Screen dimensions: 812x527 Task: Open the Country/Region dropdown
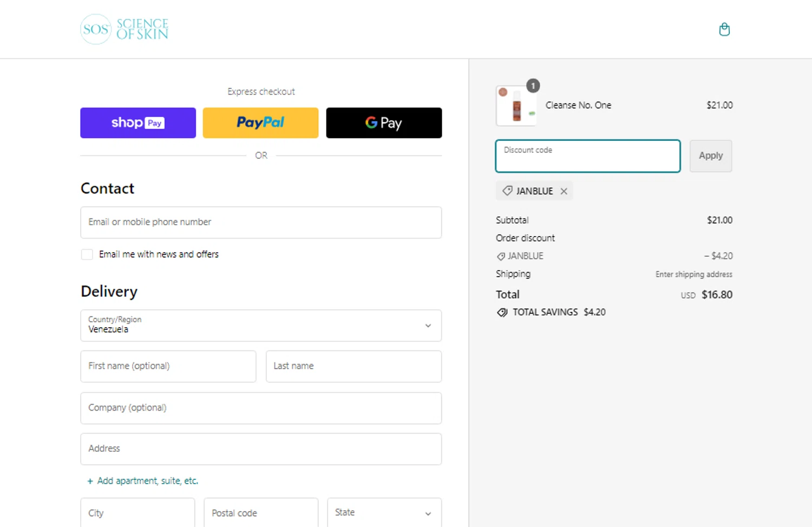(261, 326)
